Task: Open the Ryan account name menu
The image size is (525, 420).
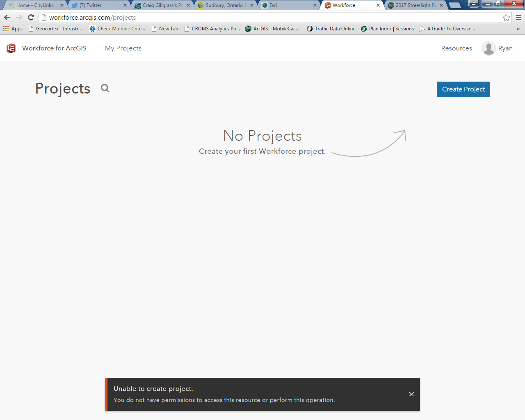Action: [x=505, y=48]
